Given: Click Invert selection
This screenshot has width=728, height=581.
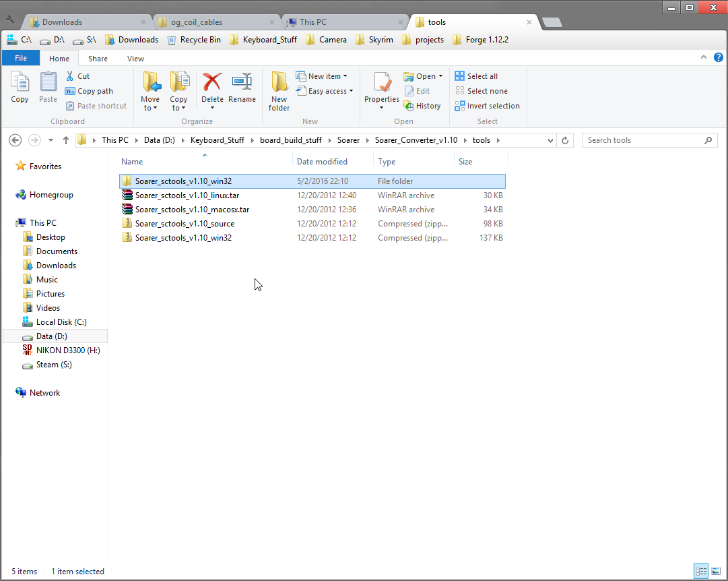Looking at the screenshot, I should (x=488, y=106).
